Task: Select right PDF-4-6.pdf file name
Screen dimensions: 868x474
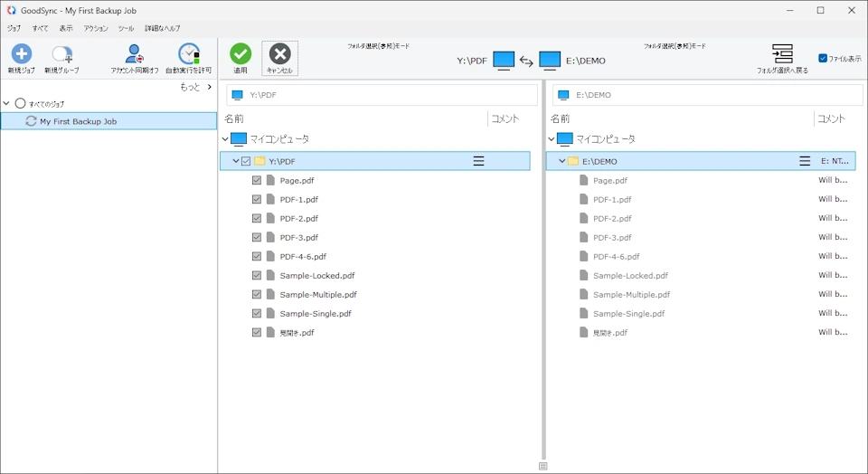Action: [616, 256]
